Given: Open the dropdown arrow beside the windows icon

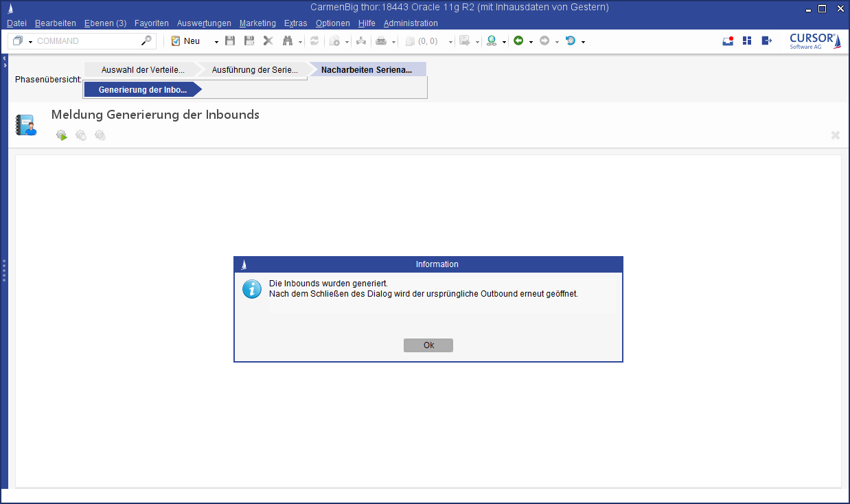Looking at the screenshot, I should click(30, 42).
